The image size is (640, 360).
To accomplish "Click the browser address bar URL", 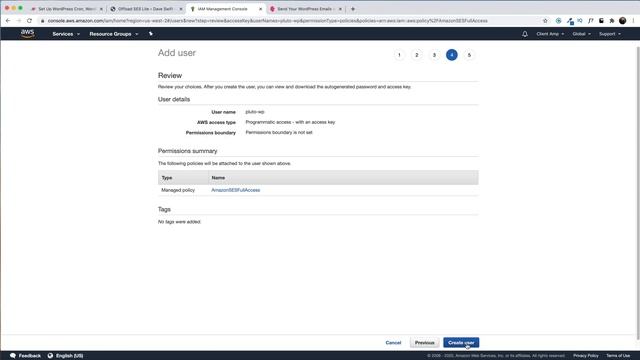I will [x=267, y=20].
